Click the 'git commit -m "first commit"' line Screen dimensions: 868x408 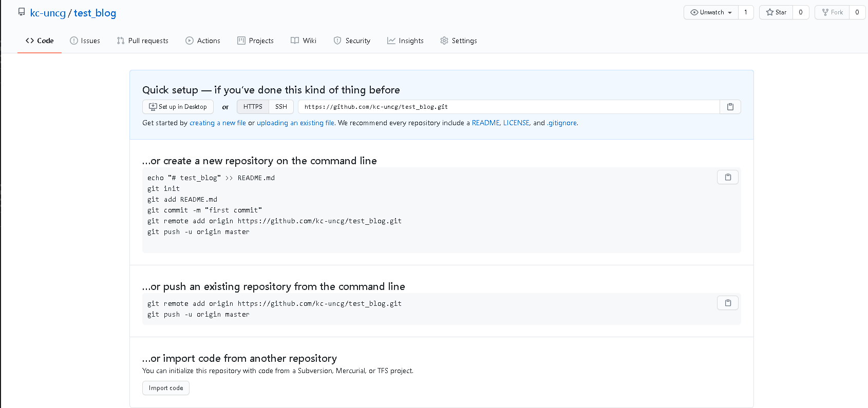click(x=205, y=210)
